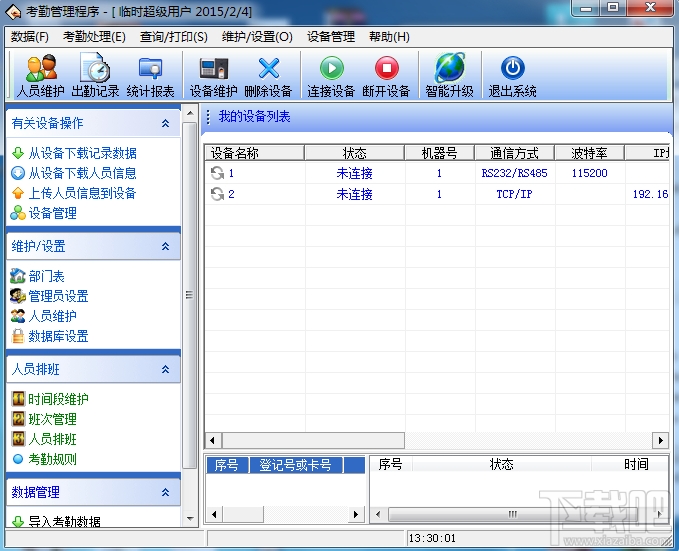Click the 设备管理 sidebar icon
Image resolution: width=679 pixels, height=551 pixels.
coord(18,213)
